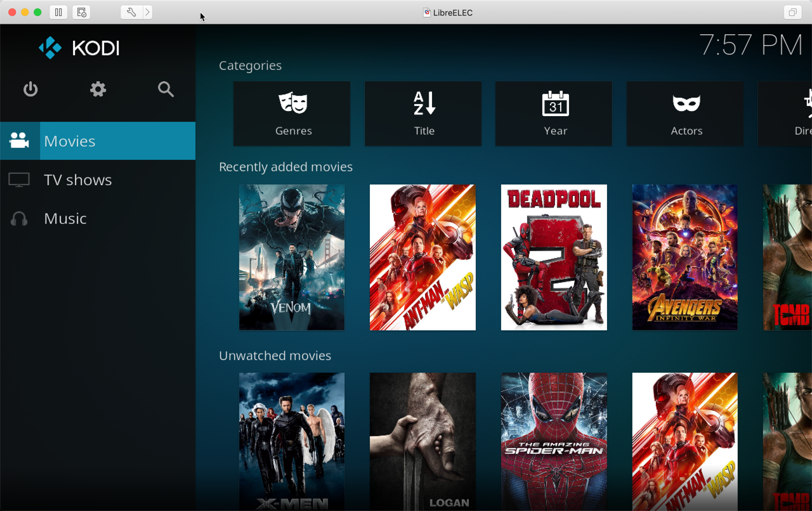The height and width of the screenshot is (511, 812).
Task: Click the search magnifier icon
Action: [166, 89]
